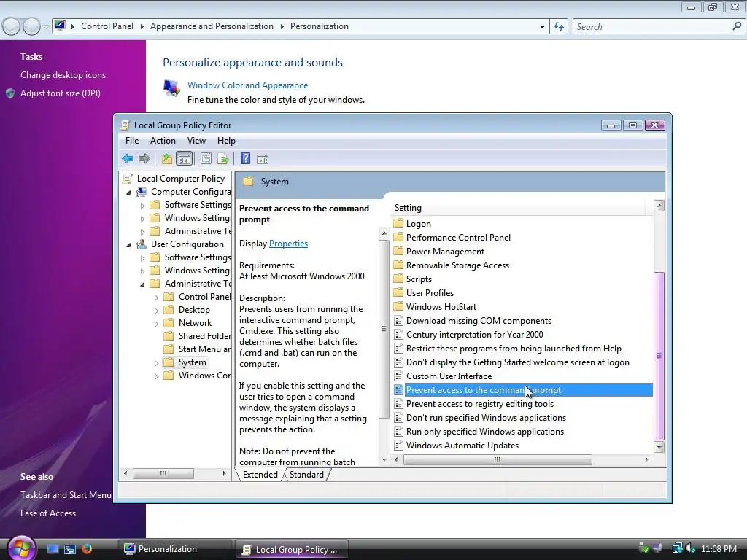Expand the System tree node arrow

[x=156, y=363]
